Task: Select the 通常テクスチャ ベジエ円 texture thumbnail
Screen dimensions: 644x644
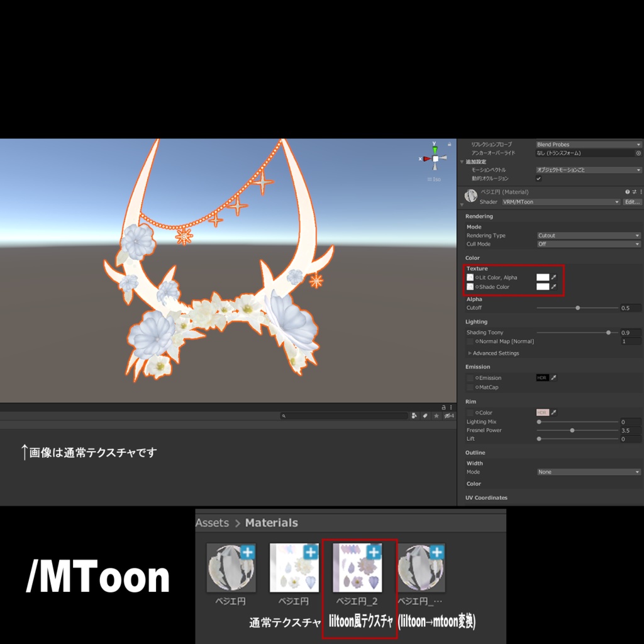Action: coord(294,568)
